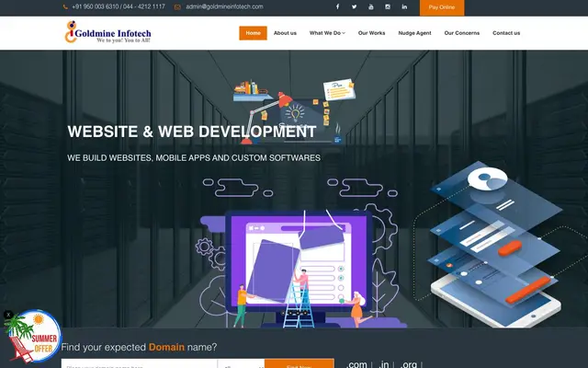Open the Facebook social icon
Image resolution: width=588 pixels, height=368 pixels.
337,6
